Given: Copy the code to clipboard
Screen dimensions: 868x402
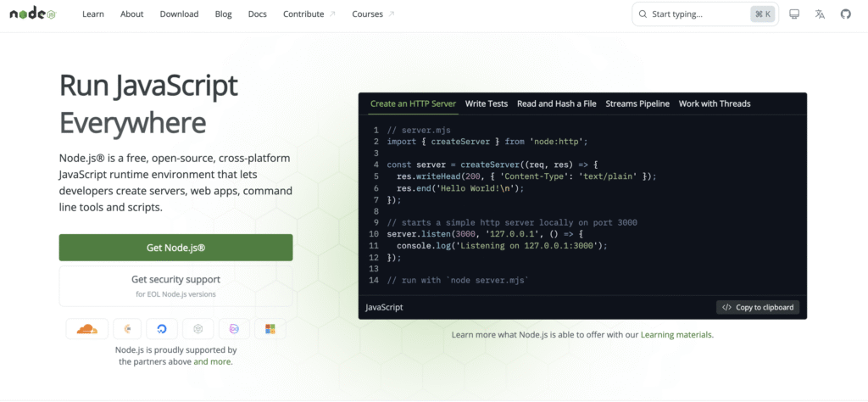Looking at the screenshot, I should 758,307.
